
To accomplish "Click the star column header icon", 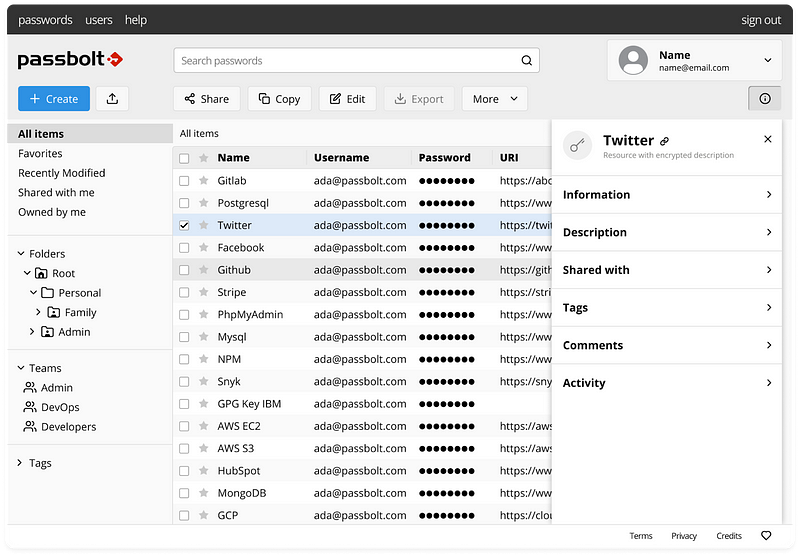I will [204, 158].
